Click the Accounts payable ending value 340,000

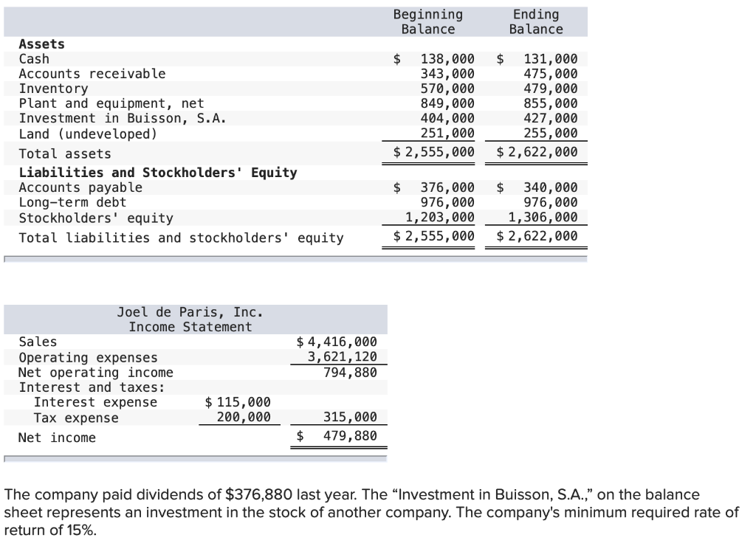click(x=551, y=187)
